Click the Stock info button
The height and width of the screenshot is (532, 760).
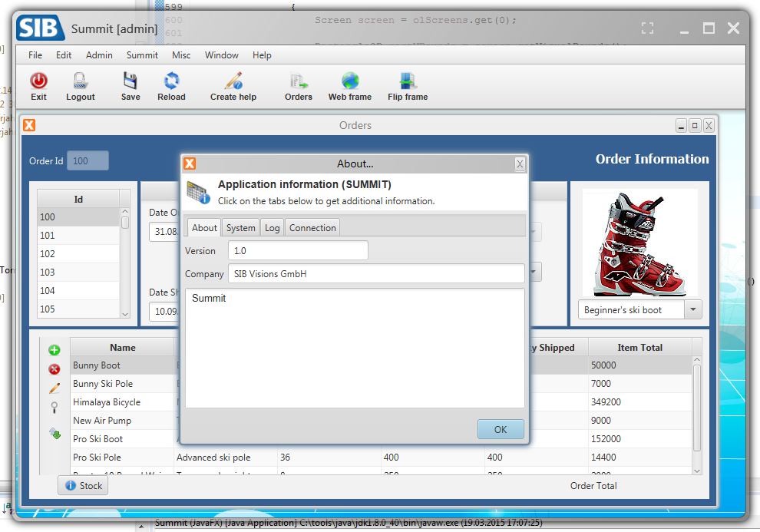tap(83, 485)
